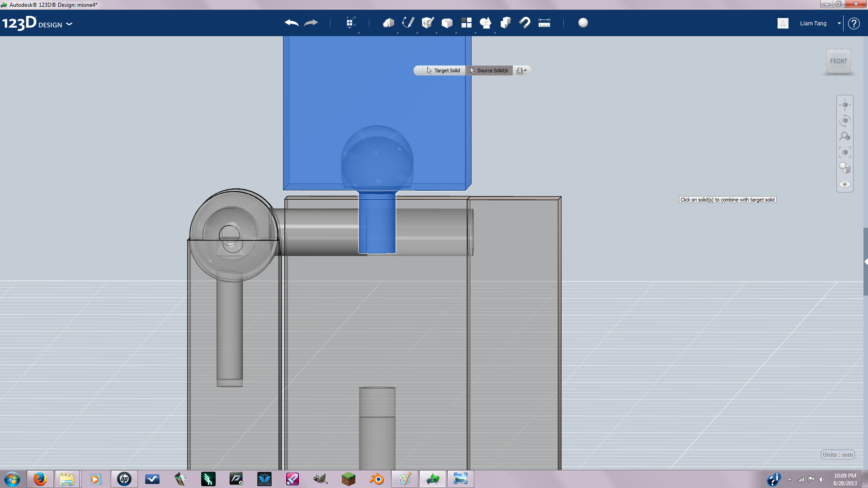Open the Sketch tool menu
This screenshot has height=488, width=868.
click(x=408, y=23)
